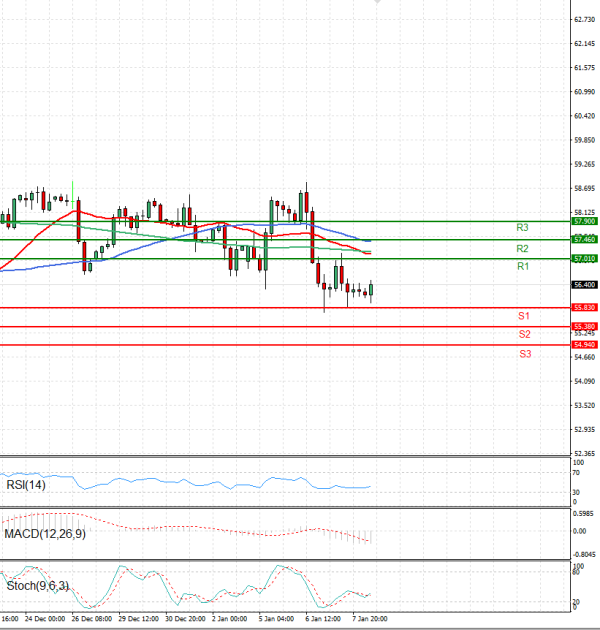Select the red 54.940 price tag
The width and height of the screenshot is (600, 630).
584,345
